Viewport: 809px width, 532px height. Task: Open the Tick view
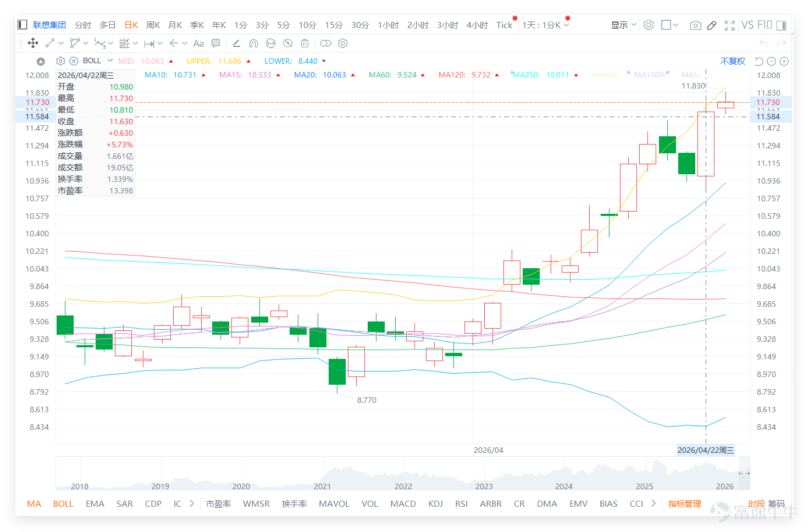pyautogui.click(x=504, y=25)
